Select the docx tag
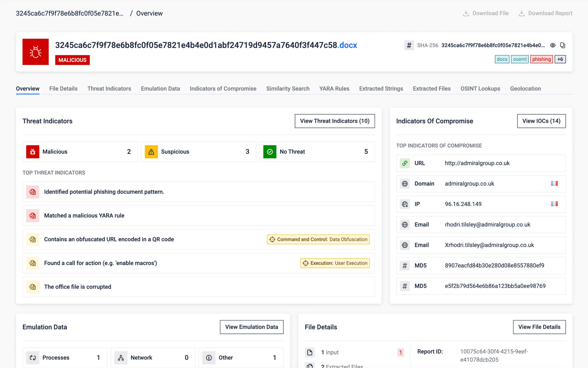This screenshot has height=368, width=588. click(x=502, y=59)
